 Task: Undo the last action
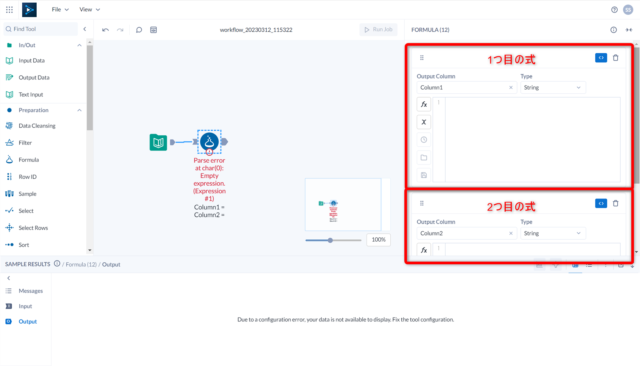click(x=105, y=30)
